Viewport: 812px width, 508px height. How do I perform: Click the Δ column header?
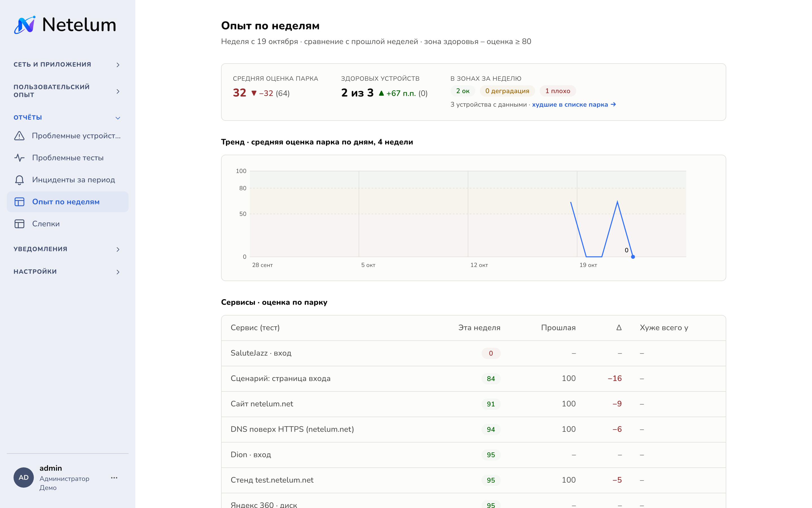[619, 328]
